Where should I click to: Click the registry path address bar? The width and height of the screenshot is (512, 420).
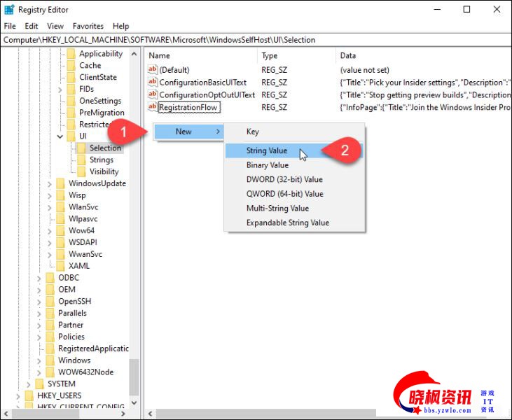tap(256, 40)
